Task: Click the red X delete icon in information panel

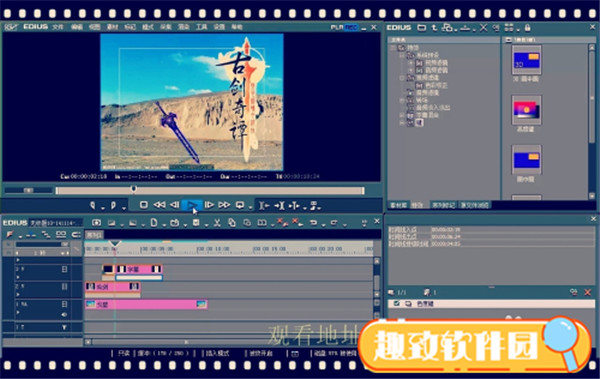Action: (x=588, y=292)
